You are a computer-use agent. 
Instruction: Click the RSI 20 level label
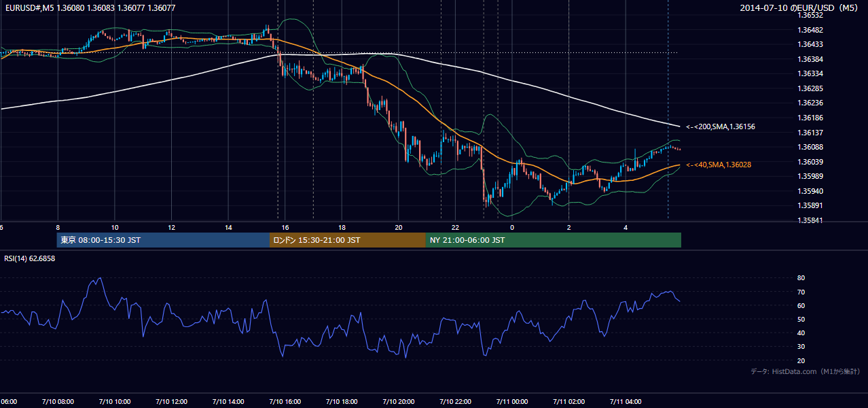pos(801,360)
